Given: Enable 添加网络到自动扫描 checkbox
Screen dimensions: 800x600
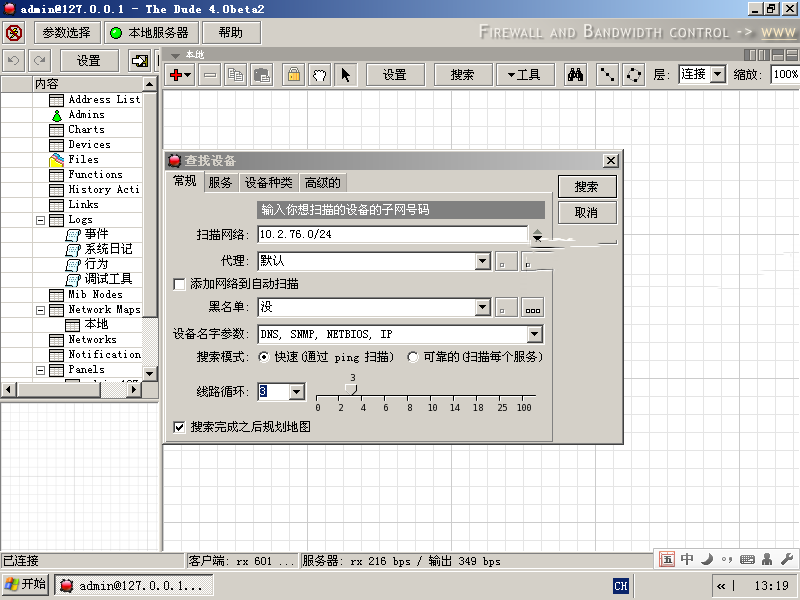Looking at the screenshot, I should click(180, 284).
